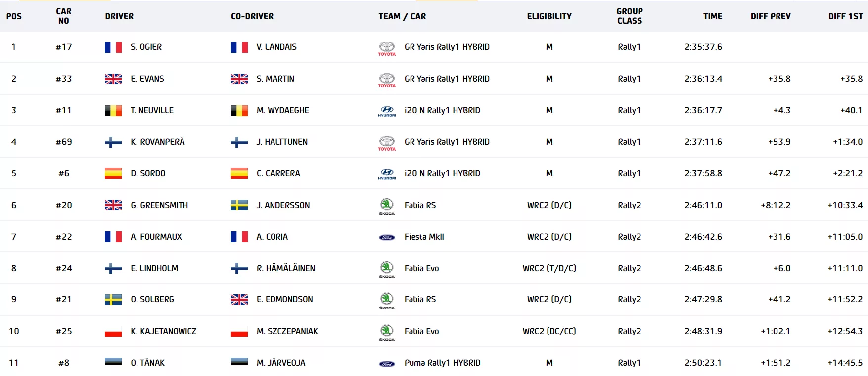This screenshot has height=376, width=868.
Task: Click the Belgian flag beside M. Wydaeghe
Action: pyautogui.click(x=239, y=111)
